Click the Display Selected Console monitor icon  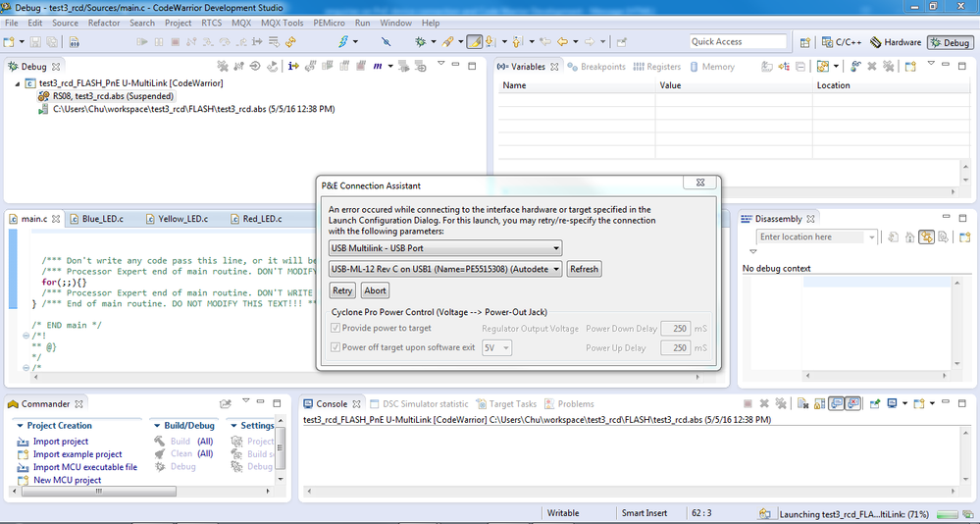click(893, 404)
